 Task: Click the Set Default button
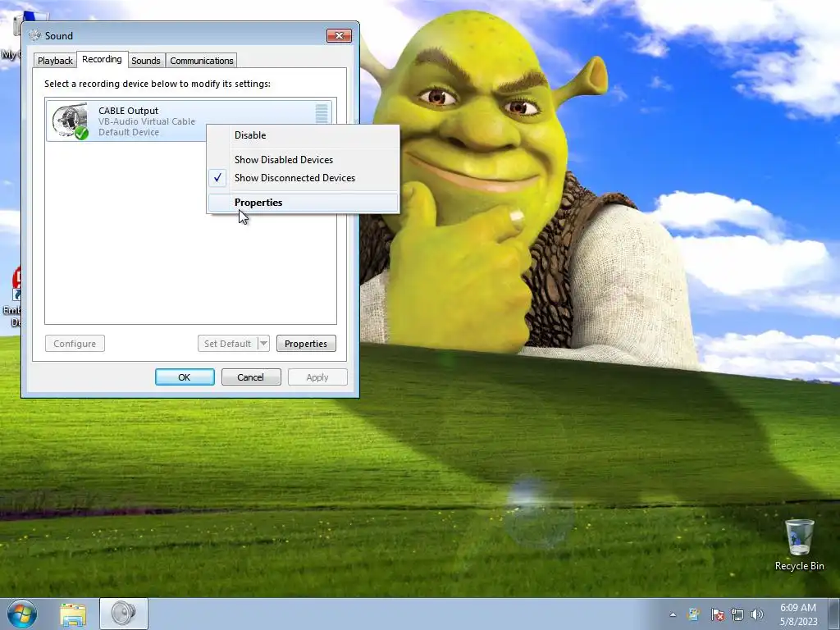click(228, 344)
